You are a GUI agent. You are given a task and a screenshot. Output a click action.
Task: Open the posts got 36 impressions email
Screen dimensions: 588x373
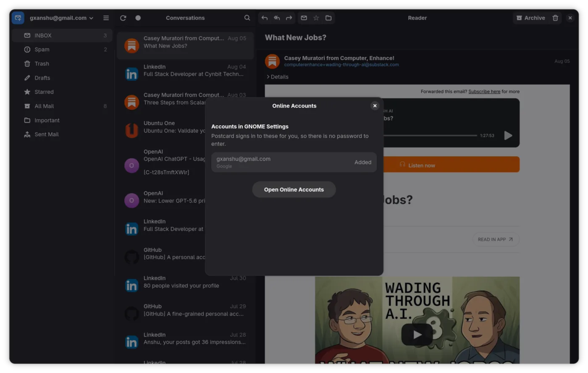click(186, 342)
